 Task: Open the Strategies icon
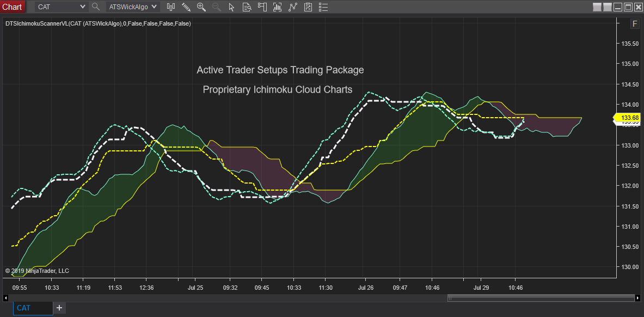tap(308, 7)
